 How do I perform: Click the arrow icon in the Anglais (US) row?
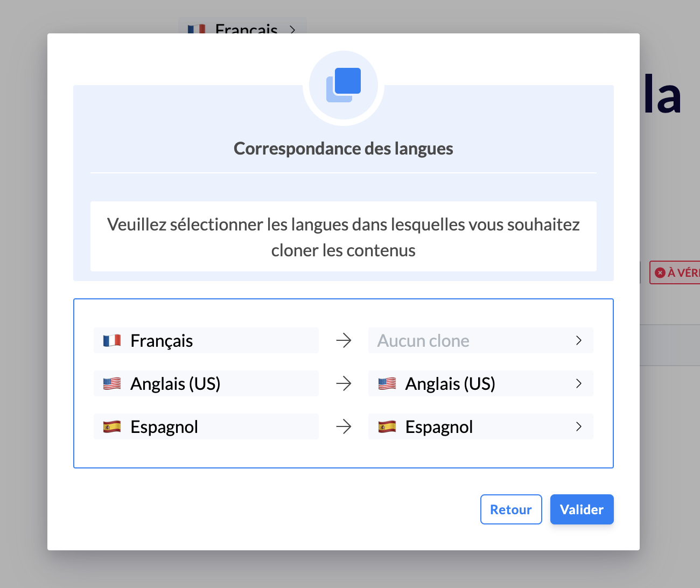coord(344,383)
